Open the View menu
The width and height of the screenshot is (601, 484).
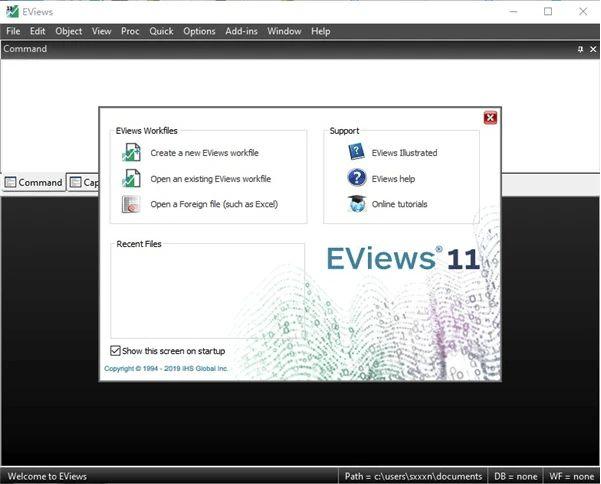101,31
